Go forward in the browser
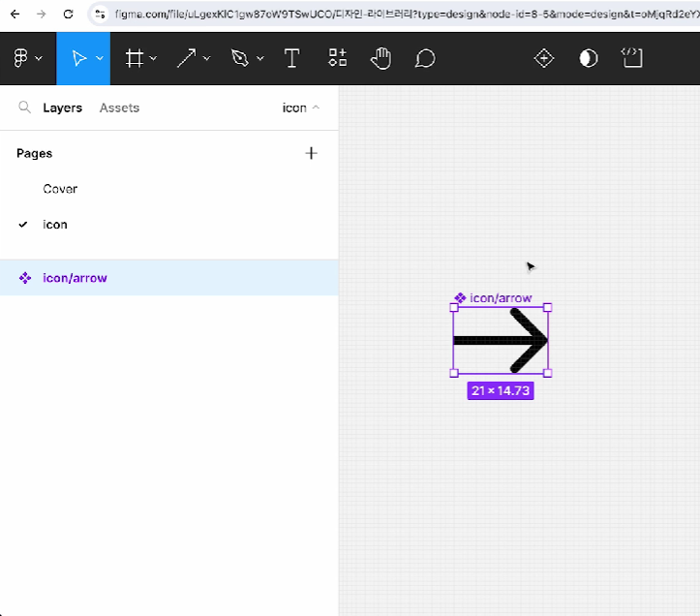The width and height of the screenshot is (700, 616). [x=42, y=14]
